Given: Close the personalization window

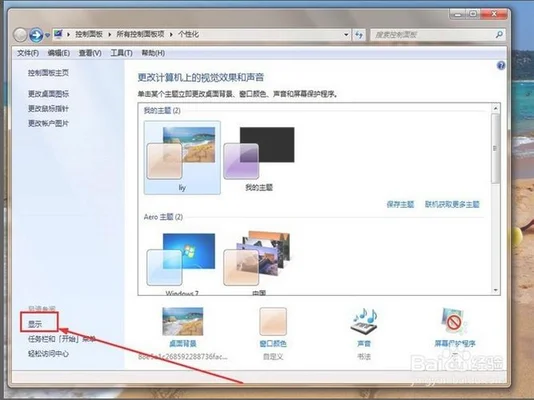Looking at the screenshot, I should [x=494, y=14].
